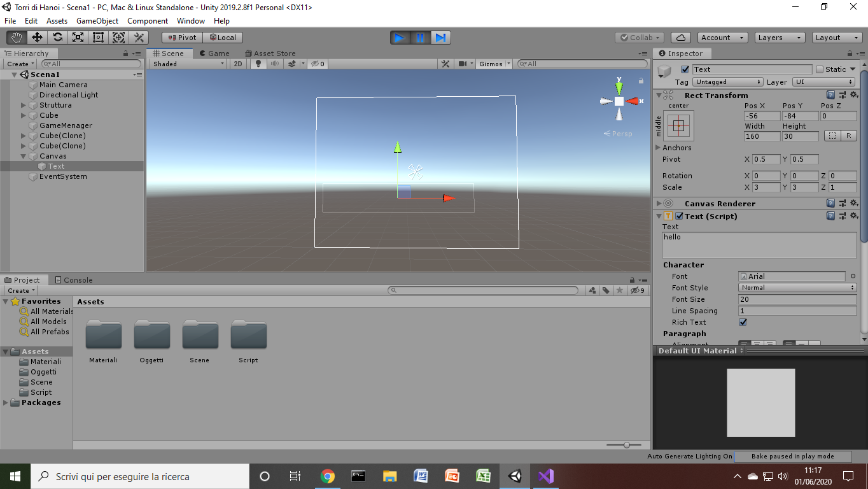Switch to the Asset Store tab
868x489 pixels.
(x=270, y=53)
